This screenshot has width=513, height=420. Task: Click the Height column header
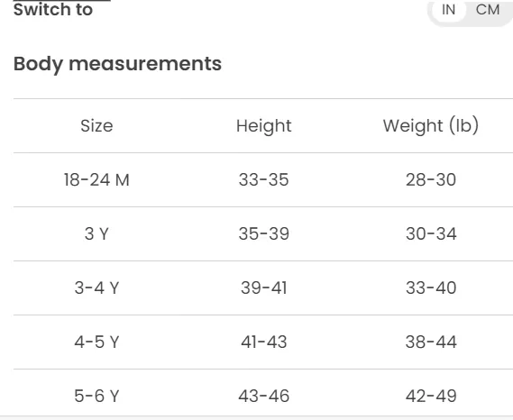[263, 126]
